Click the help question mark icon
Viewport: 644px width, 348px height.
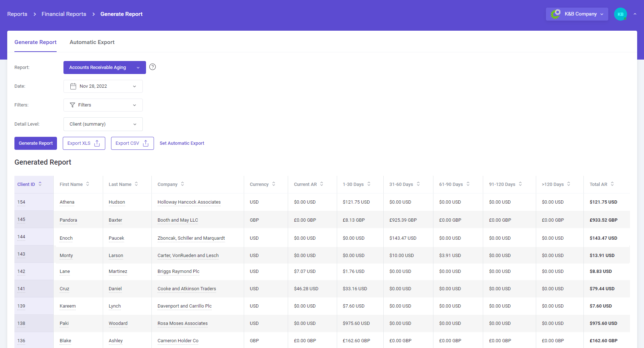(153, 67)
